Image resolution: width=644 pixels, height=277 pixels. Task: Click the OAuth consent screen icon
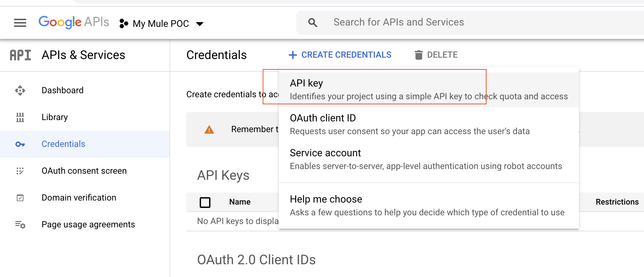20,171
